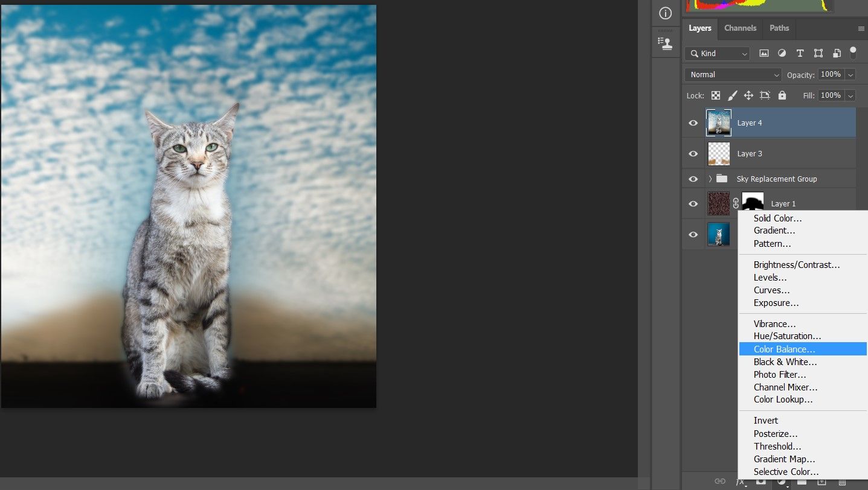The height and width of the screenshot is (490, 868).
Task: Add an Exposure adjustment
Action: [803, 303]
